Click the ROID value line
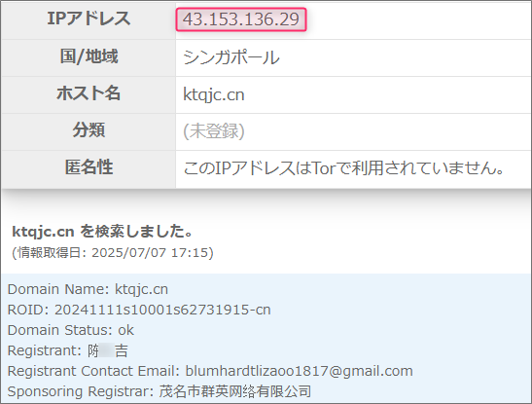Screen dimensions: 532x404 click(x=139, y=310)
